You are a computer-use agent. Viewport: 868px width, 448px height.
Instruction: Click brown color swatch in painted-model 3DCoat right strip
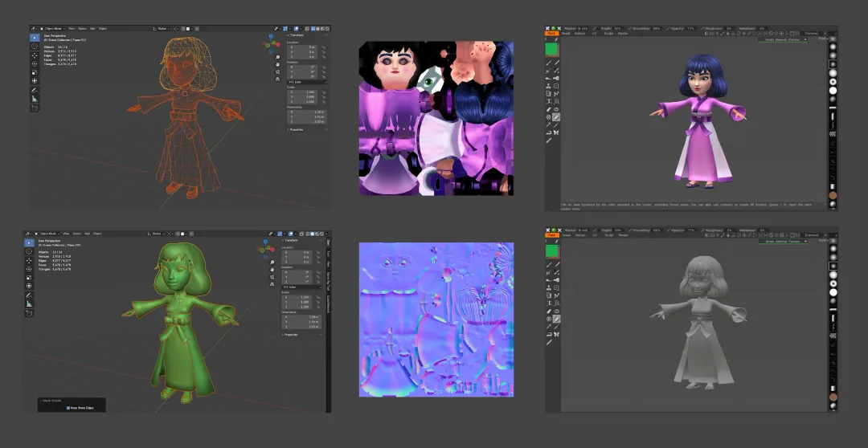pyautogui.click(x=833, y=195)
